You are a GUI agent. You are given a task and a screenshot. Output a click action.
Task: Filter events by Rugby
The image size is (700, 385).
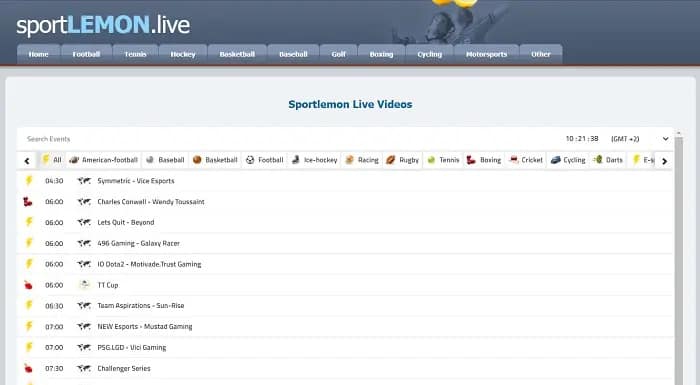(x=403, y=160)
